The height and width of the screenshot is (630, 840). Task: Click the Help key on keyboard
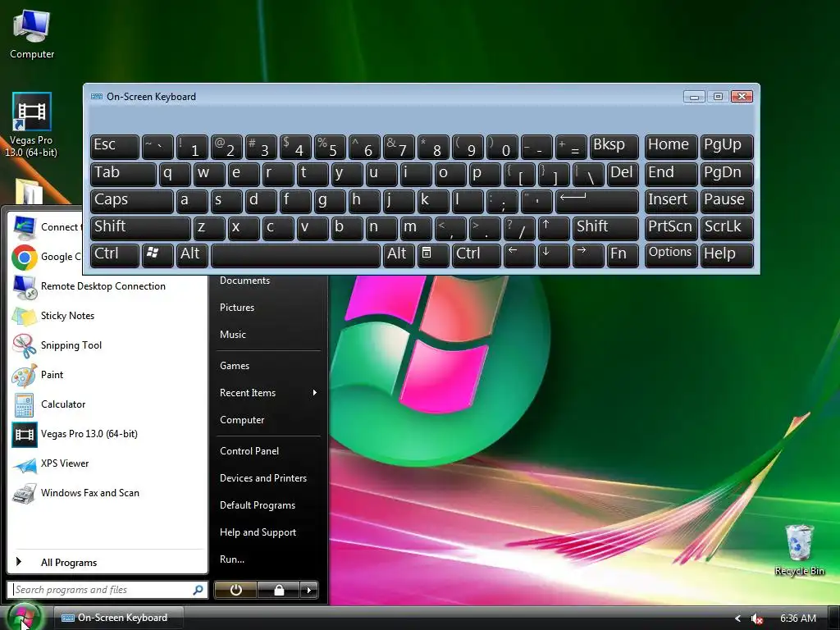(727, 255)
